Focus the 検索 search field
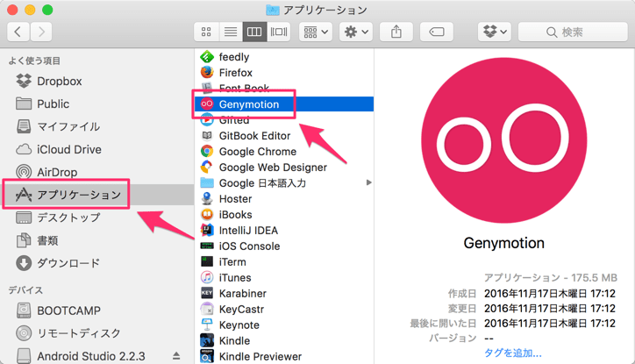 coord(573,32)
